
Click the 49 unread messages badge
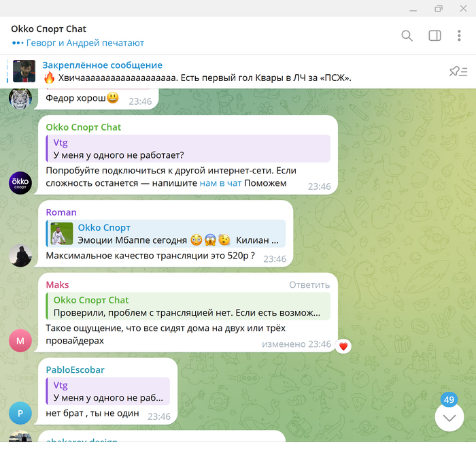(449, 399)
